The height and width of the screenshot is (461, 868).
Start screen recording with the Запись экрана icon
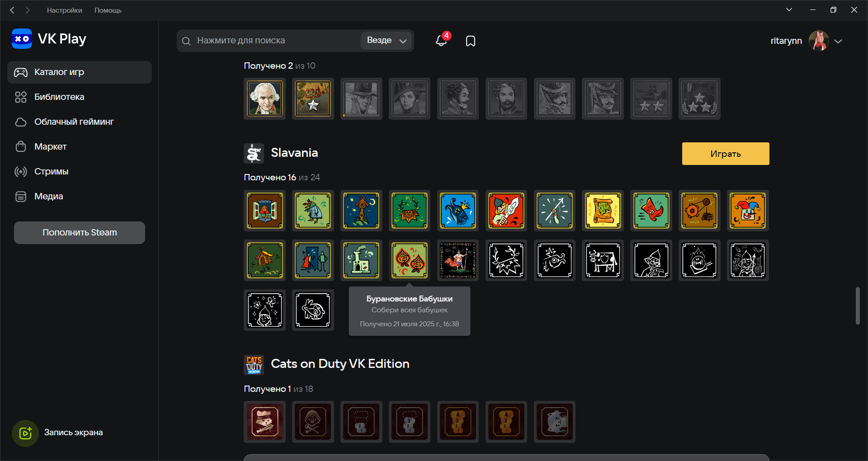[25, 433]
